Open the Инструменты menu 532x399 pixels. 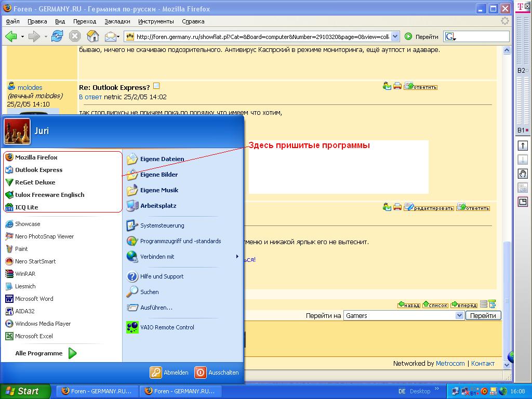pyautogui.click(x=156, y=21)
